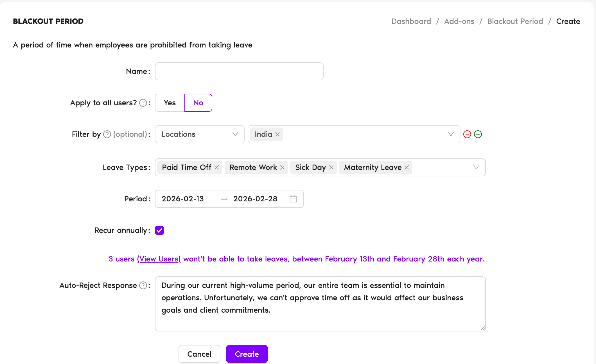Remove Maternity Leave tag

[407, 167]
